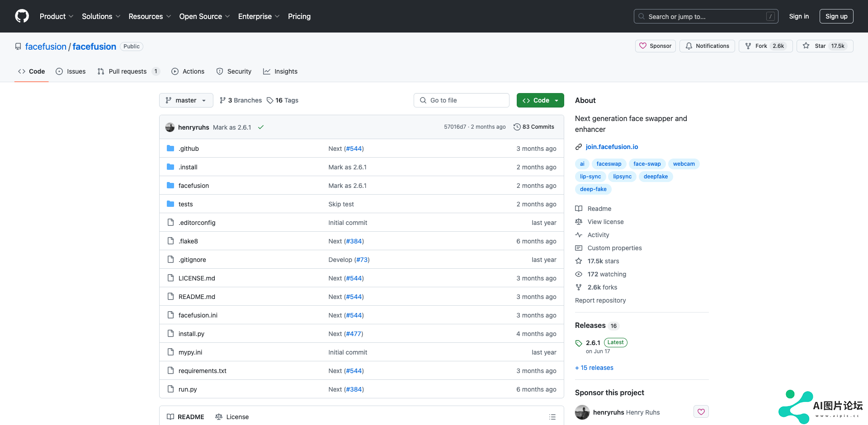Click the deepfake topic tag
Image resolution: width=868 pixels, height=425 pixels.
656,177
